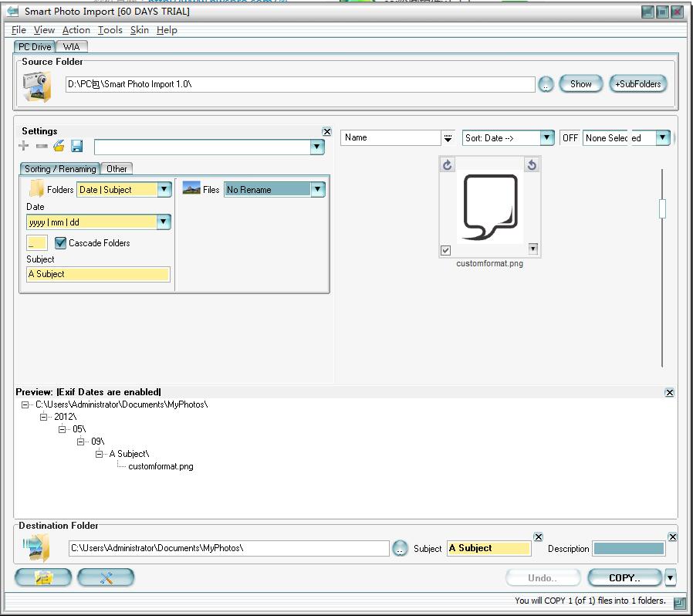Screen dimensions: 693x616
Task: Collapse the 05\ tree node
Action: point(62,429)
